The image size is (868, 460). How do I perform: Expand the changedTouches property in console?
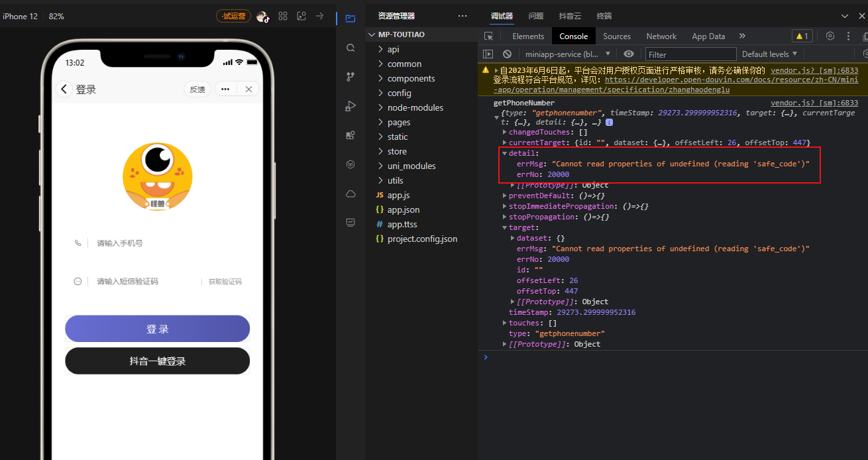[504, 133]
